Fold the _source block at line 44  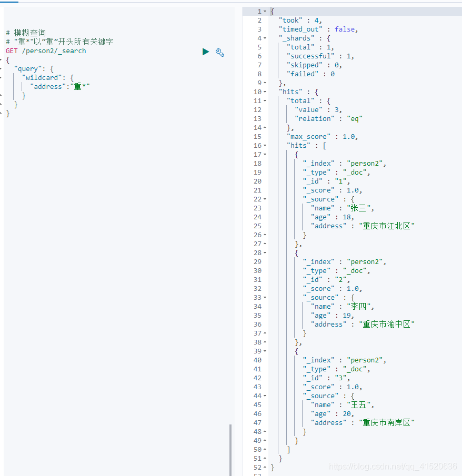265,396
